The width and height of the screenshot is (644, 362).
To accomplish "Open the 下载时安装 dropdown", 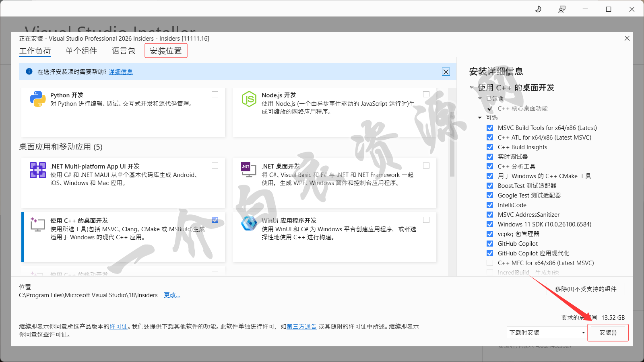I will click(547, 333).
